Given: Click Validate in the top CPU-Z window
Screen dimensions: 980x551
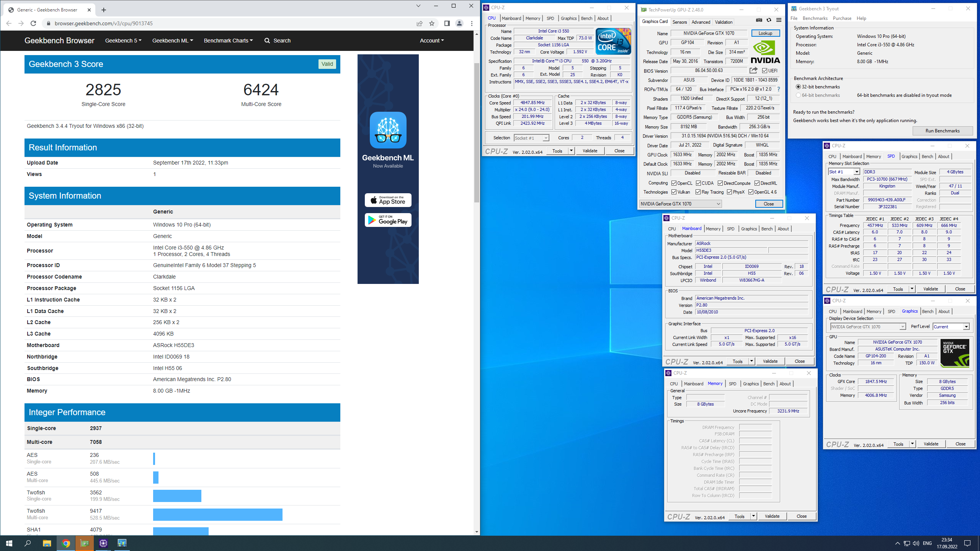Looking at the screenshot, I should click(x=590, y=151).
